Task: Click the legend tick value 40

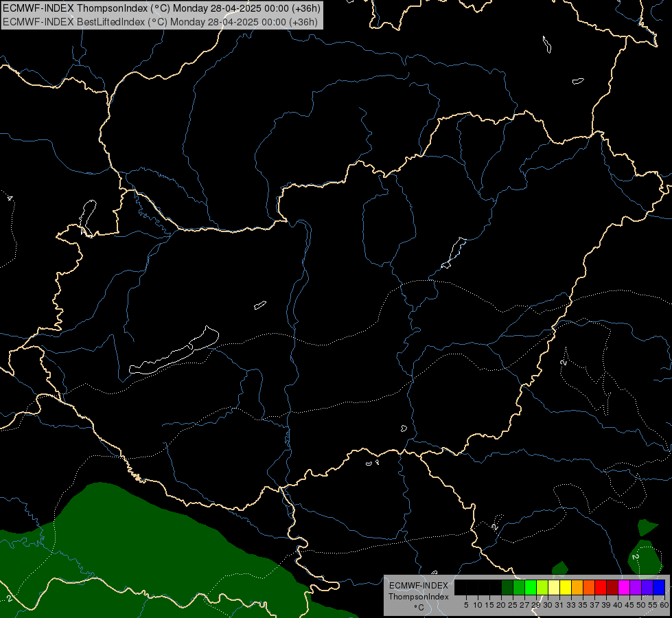Action: pos(618,605)
